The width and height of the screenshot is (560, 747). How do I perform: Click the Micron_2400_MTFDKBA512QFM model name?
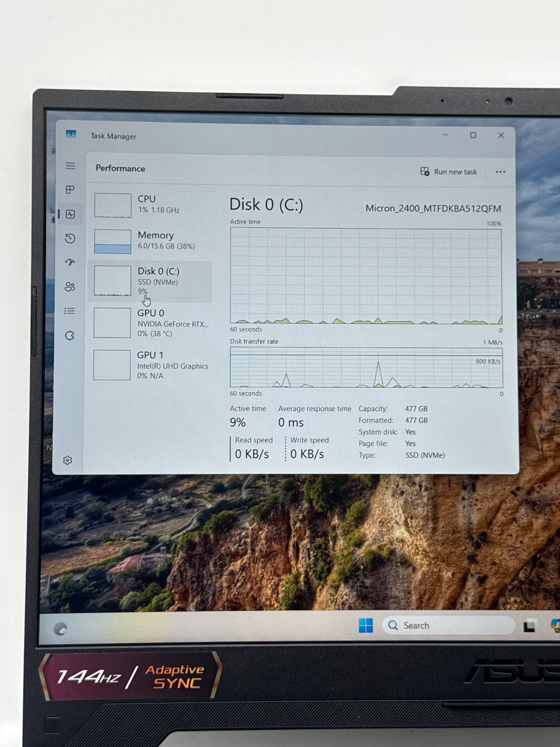pos(433,209)
